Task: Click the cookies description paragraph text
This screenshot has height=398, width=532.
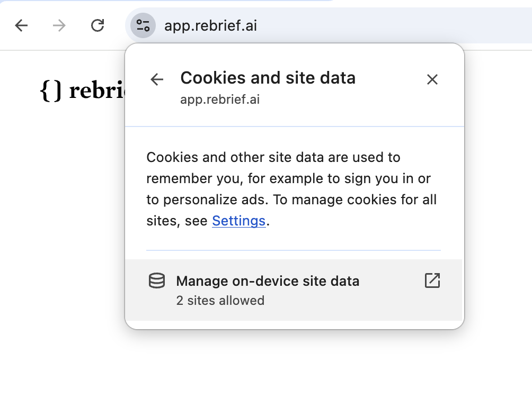Action: 291,178
